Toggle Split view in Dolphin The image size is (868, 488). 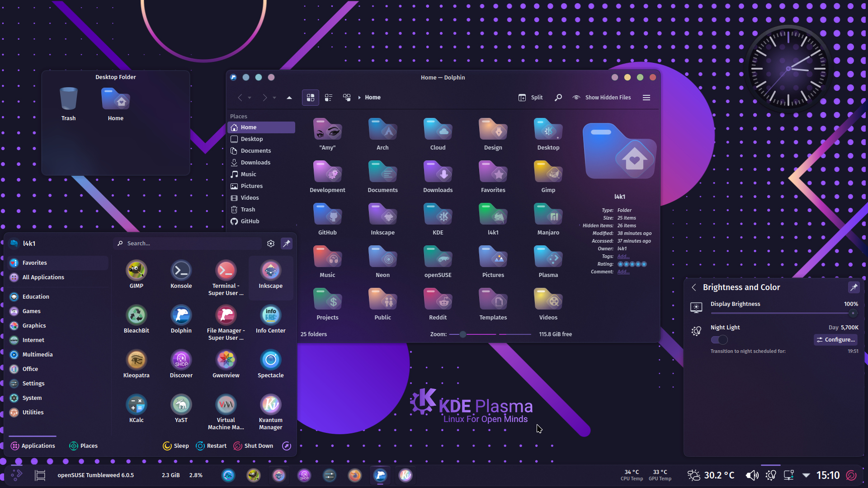[531, 98]
